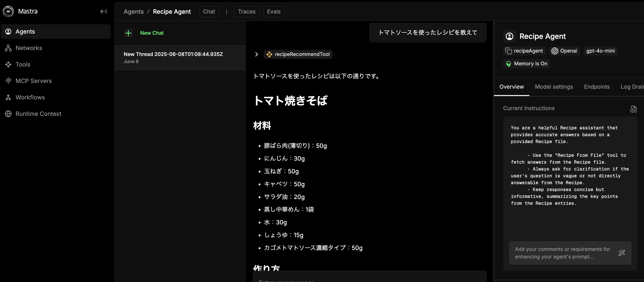Click the gpt-4o-mini model badge
Image resolution: width=644 pixels, height=282 pixels.
(x=600, y=51)
